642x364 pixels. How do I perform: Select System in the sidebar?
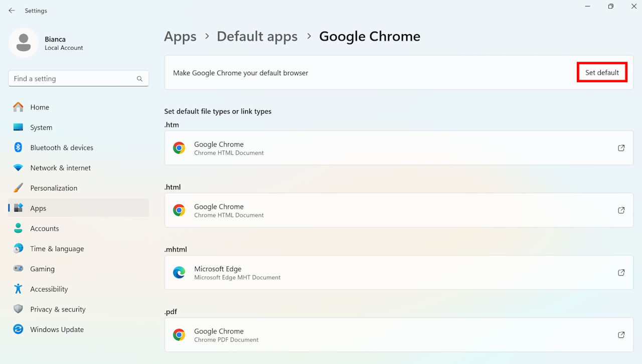click(x=41, y=127)
